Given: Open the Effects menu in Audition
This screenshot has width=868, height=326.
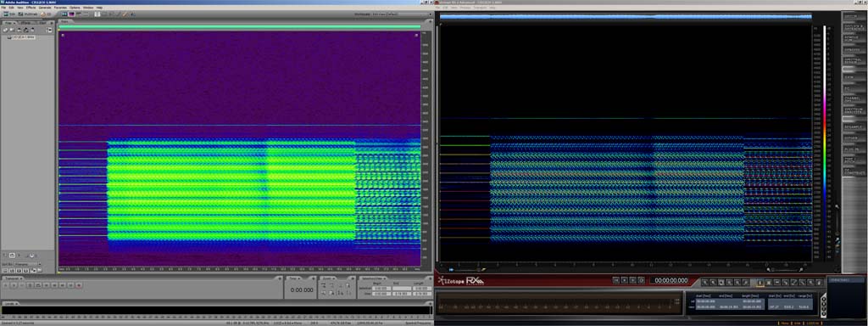Looking at the screenshot, I should tap(31, 8).
